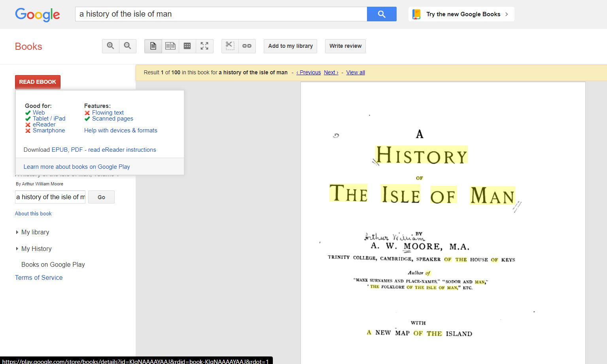Click the in-book search field
This screenshot has height=364, width=607.
[50, 197]
